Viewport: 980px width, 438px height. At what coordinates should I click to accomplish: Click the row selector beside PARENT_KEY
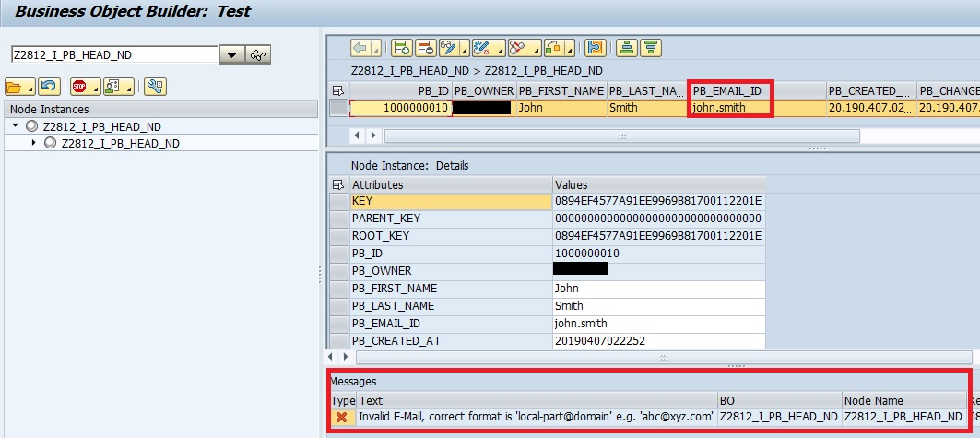[x=338, y=219]
